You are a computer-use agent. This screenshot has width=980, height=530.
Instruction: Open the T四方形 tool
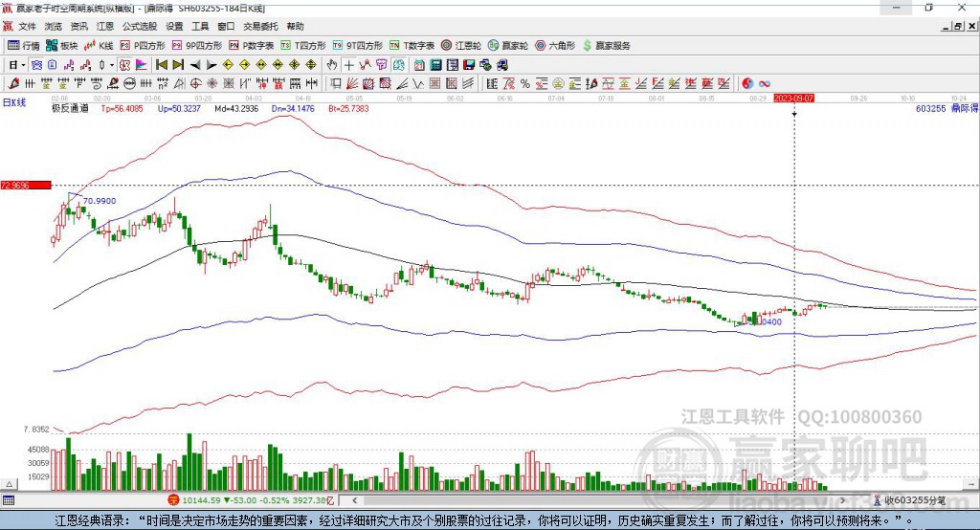coord(303,46)
